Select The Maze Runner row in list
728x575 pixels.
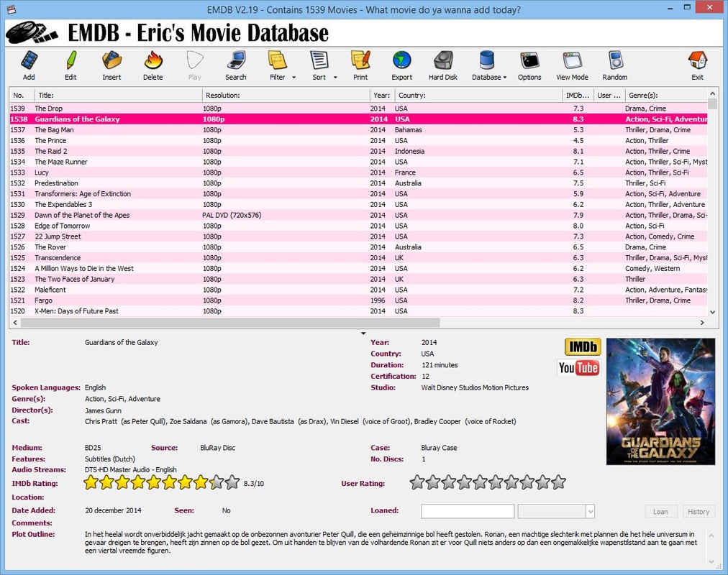point(61,162)
